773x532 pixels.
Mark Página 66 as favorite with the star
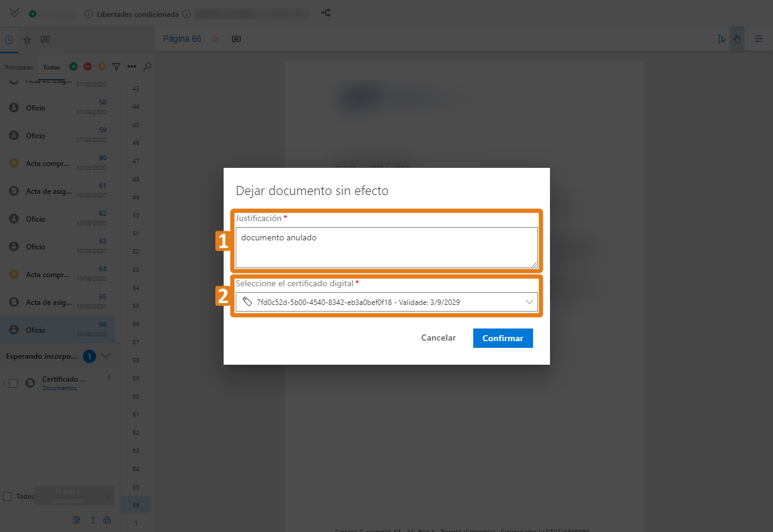[215, 39]
